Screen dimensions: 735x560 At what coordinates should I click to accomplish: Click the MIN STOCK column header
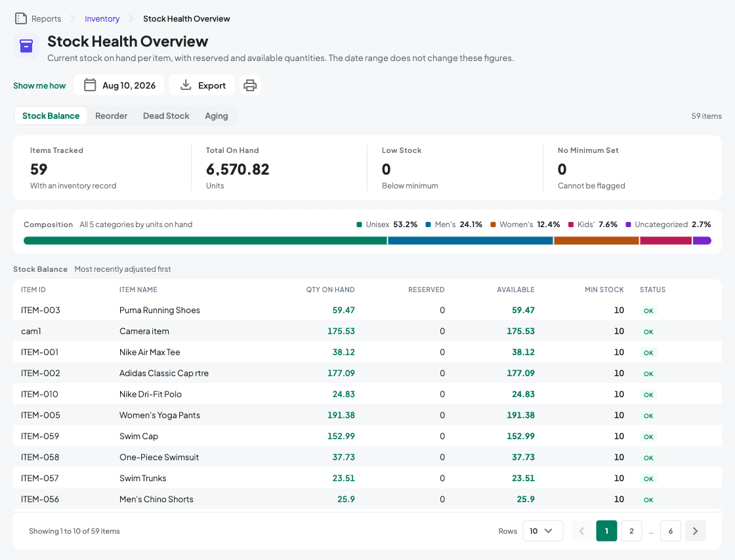click(x=604, y=290)
